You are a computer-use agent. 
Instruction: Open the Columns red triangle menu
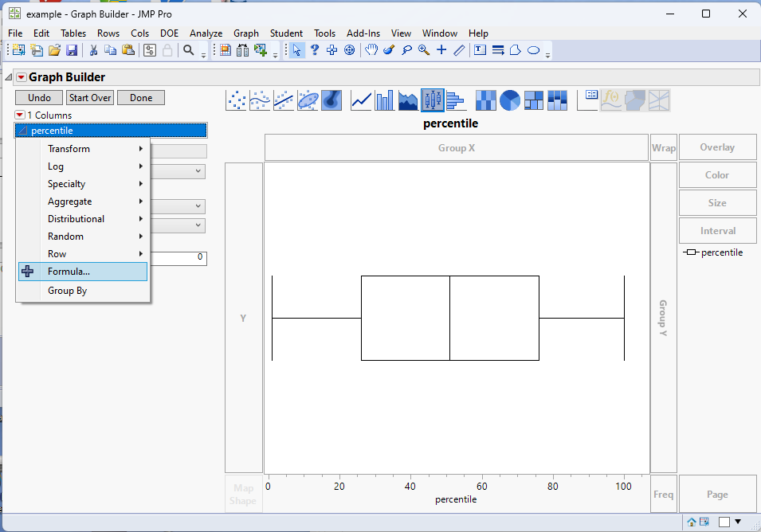coord(19,115)
